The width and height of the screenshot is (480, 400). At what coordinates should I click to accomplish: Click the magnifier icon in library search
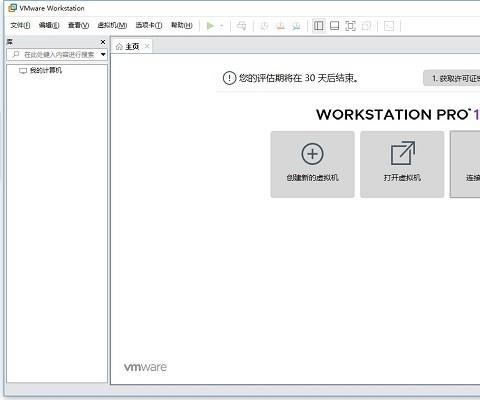(15, 54)
